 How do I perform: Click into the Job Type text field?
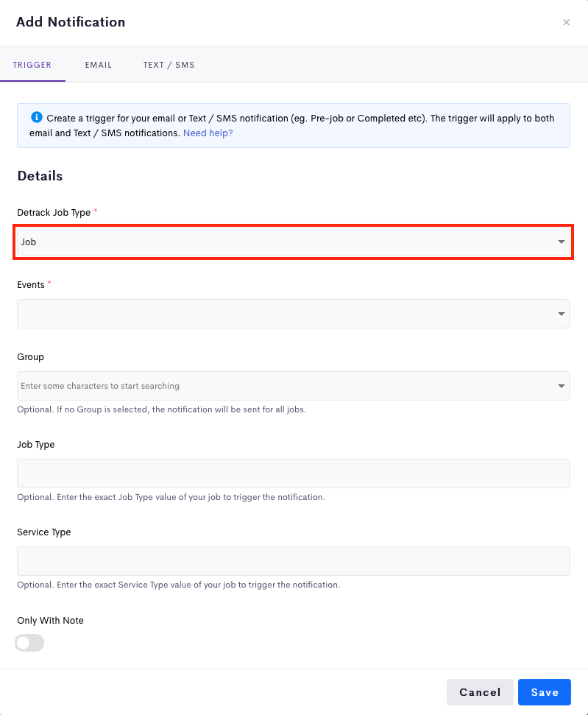point(294,473)
